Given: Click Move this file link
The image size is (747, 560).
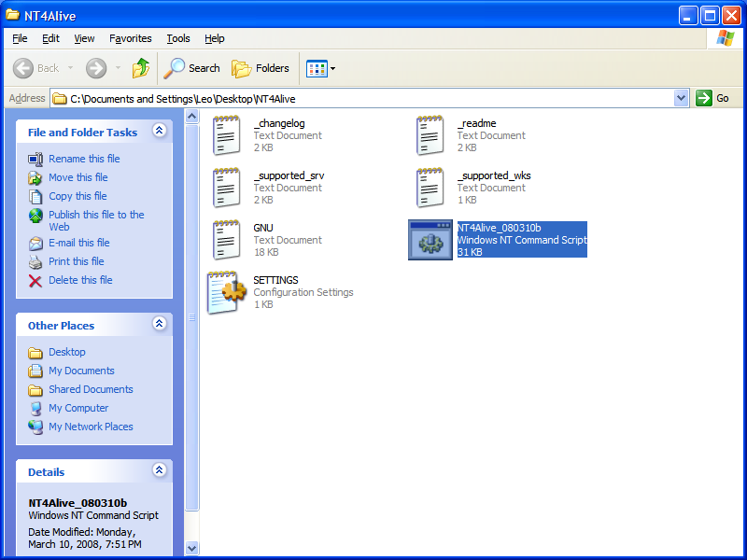Looking at the screenshot, I should pos(78,177).
